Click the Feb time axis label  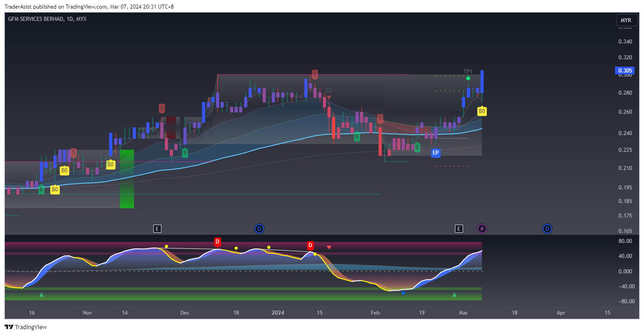point(375,313)
